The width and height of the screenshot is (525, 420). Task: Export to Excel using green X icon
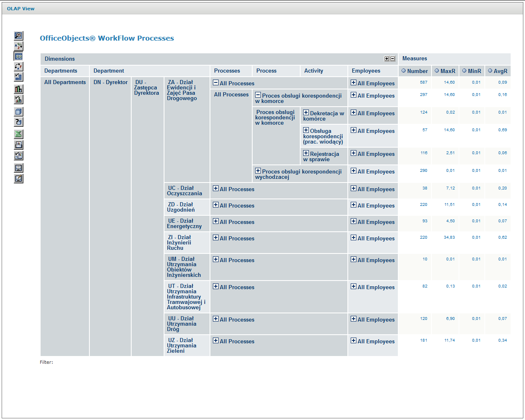18,134
